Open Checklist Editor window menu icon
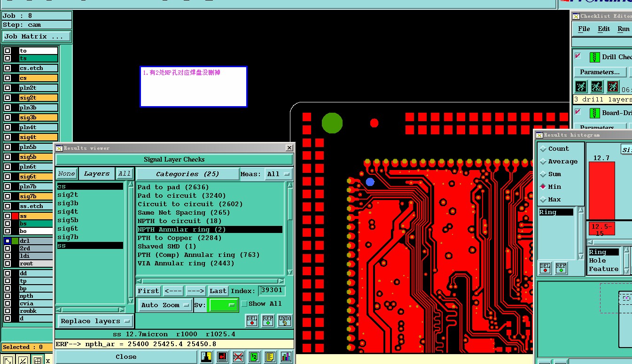Image resolution: width=632 pixels, height=364 pixels. 576,16
